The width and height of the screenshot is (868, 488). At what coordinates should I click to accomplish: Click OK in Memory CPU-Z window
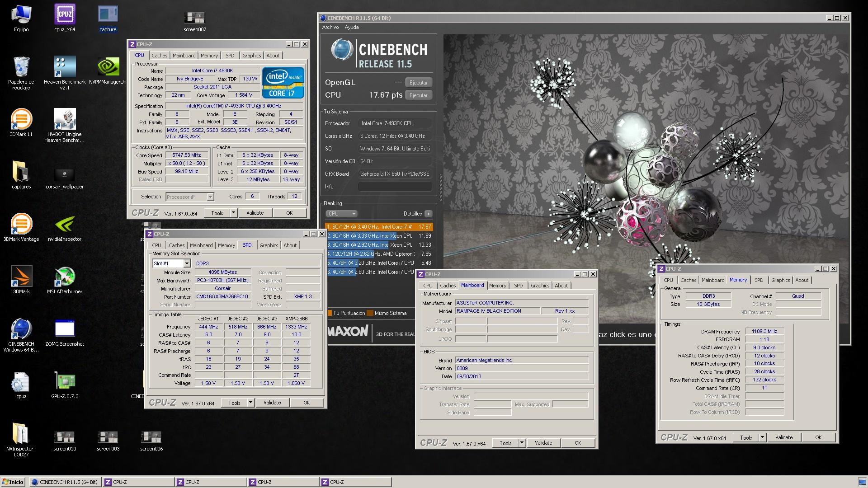pos(818,437)
